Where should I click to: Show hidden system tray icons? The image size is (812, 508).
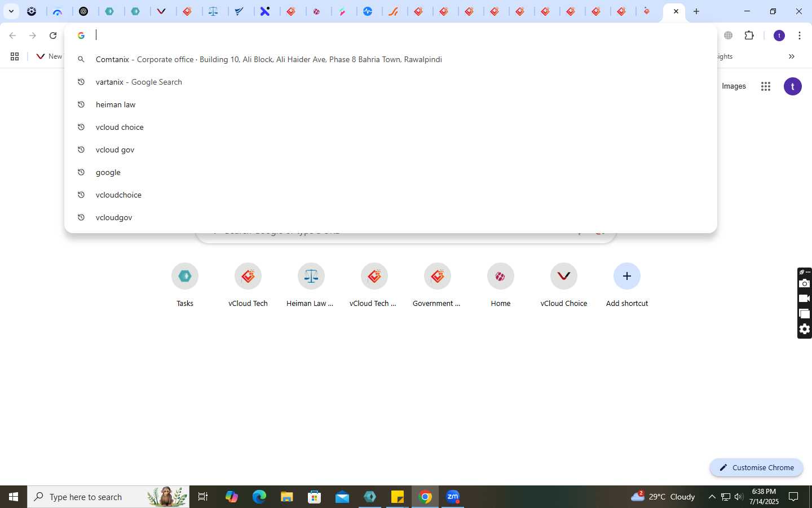tap(712, 497)
